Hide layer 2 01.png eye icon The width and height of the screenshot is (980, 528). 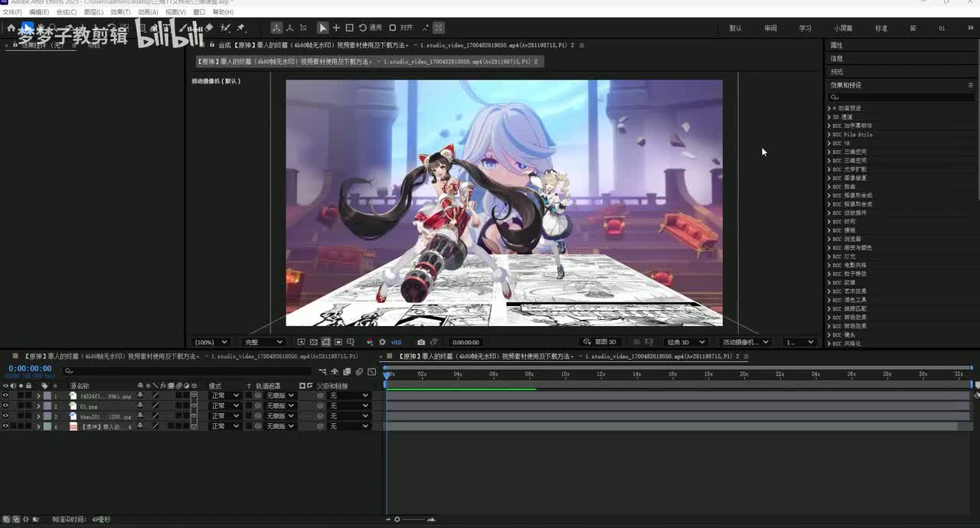point(5,406)
